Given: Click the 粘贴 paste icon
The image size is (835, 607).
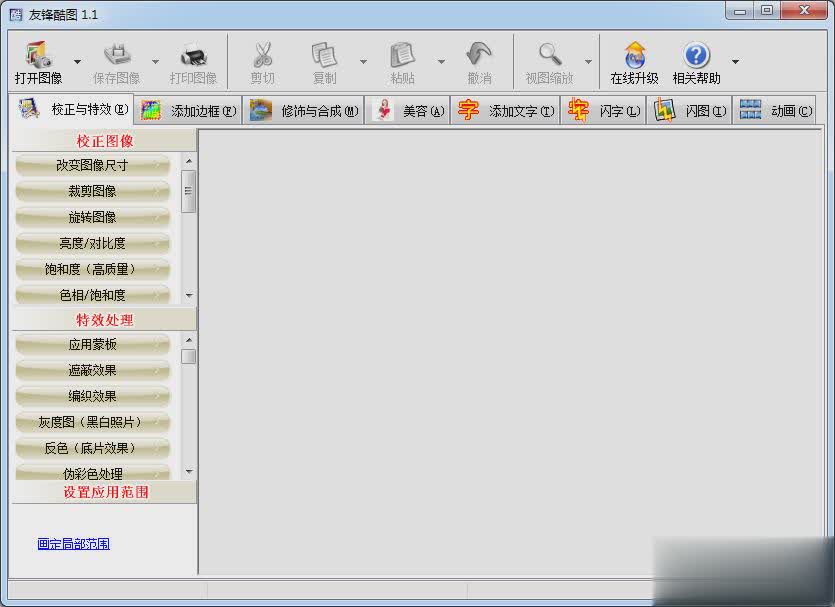Looking at the screenshot, I should (x=402, y=57).
